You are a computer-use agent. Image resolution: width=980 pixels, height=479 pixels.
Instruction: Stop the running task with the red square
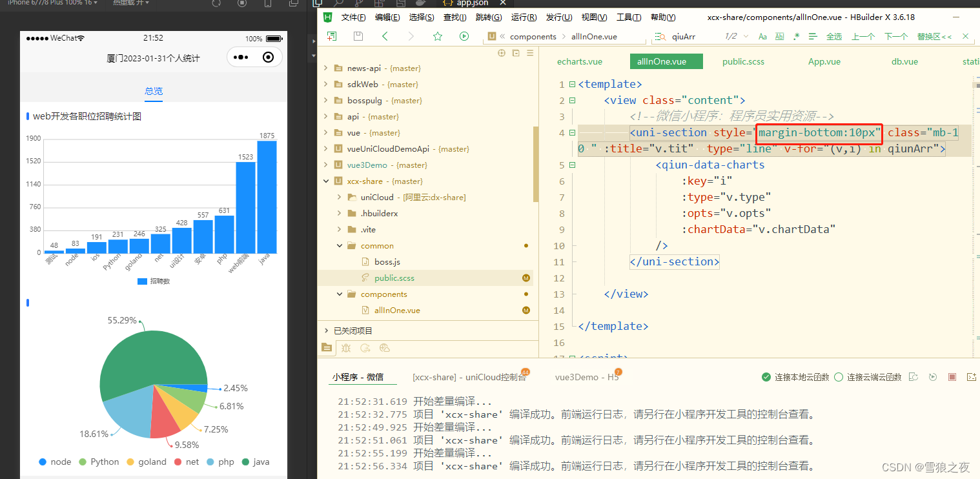tap(952, 376)
